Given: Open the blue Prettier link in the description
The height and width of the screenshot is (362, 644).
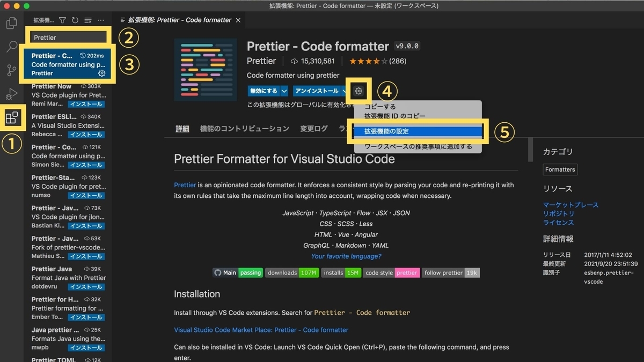Looking at the screenshot, I should 185,185.
